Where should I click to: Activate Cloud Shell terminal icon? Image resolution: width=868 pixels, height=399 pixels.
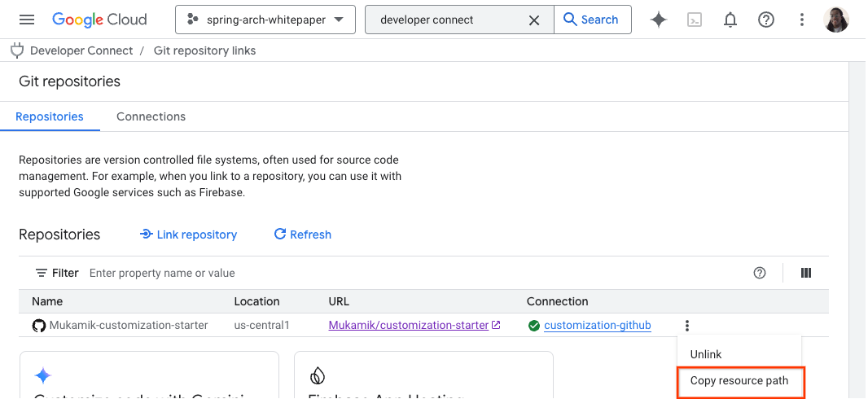(x=695, y=20)
